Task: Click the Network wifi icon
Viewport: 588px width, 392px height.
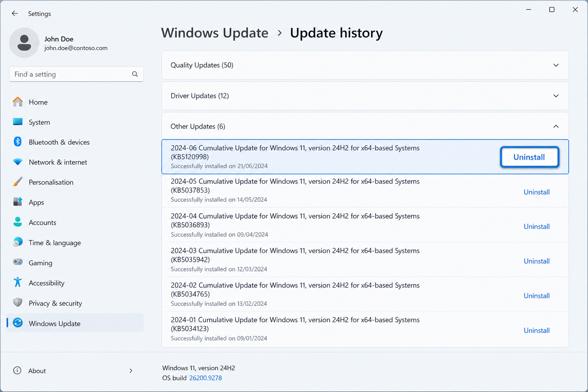Action: click(x=18, y=162)
